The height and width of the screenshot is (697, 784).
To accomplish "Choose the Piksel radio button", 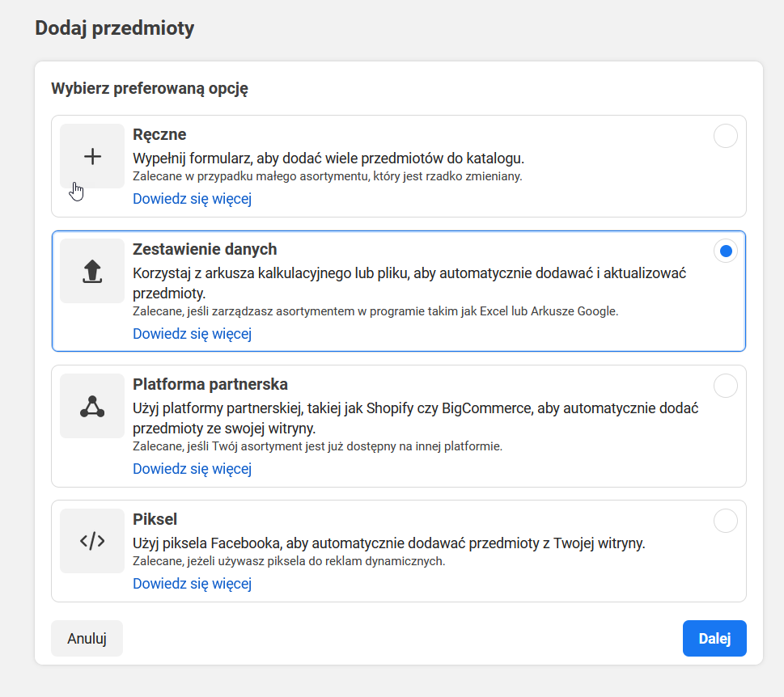I will 725,521.
